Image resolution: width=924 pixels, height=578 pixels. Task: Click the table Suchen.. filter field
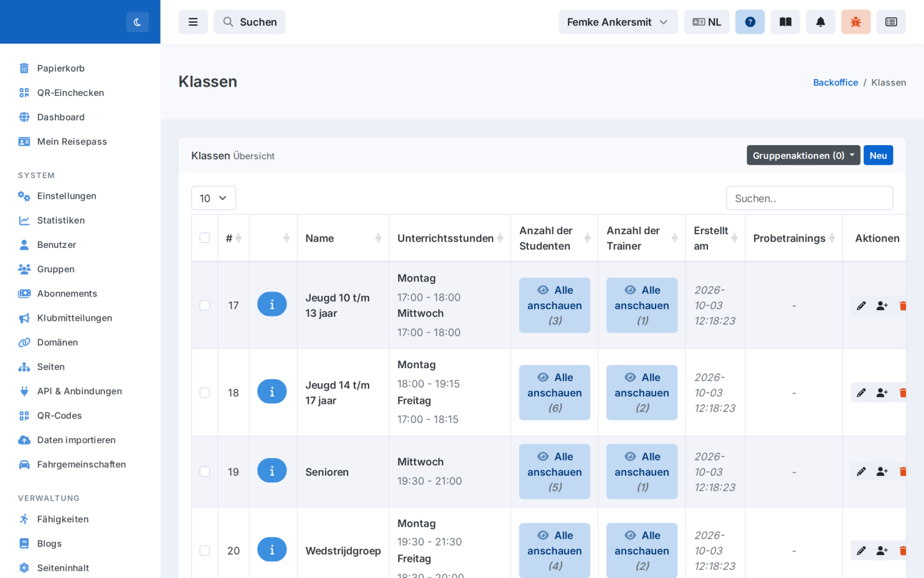point(809,198)
